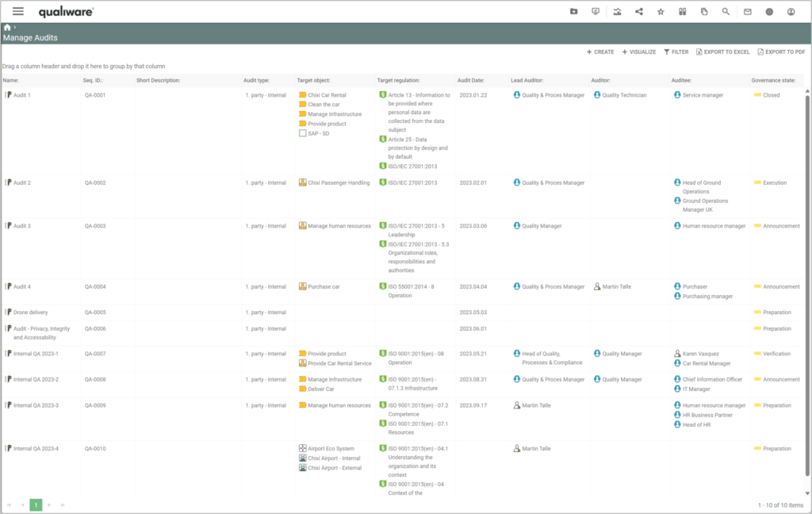Open favorites star icon
The width and height of the screenshot is (812, 514).
661,11
